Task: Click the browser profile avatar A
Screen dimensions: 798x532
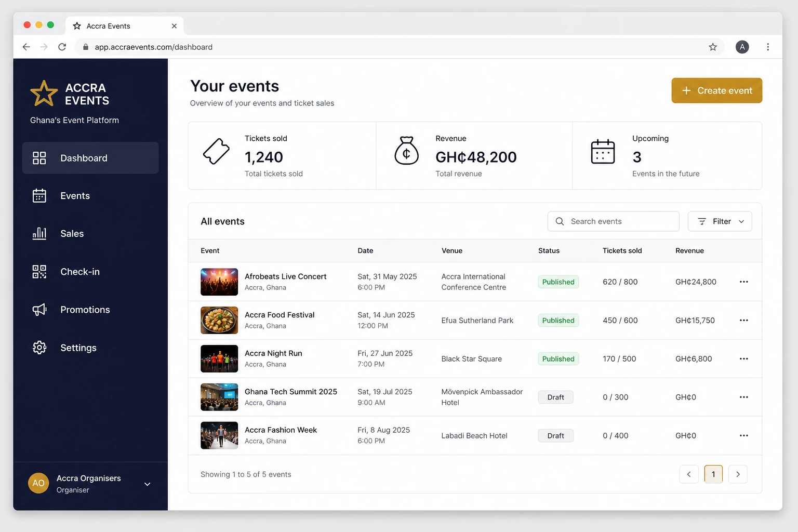Action: (742, 47)
